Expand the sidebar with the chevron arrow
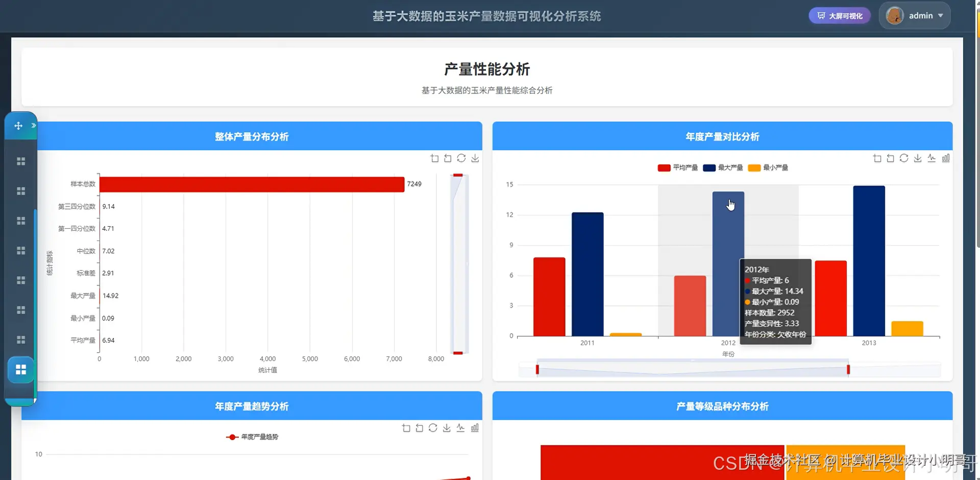Viewport: 980px width, 480px height. 34,125
